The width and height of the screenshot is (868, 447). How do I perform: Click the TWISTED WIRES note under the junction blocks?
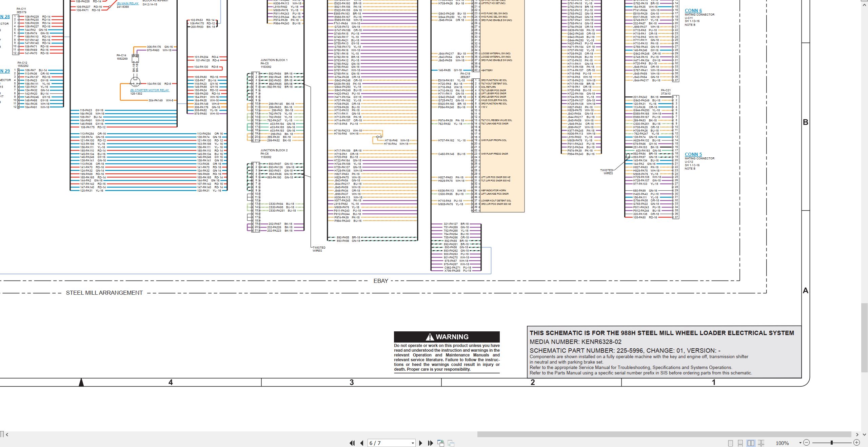tap(319, 249)
